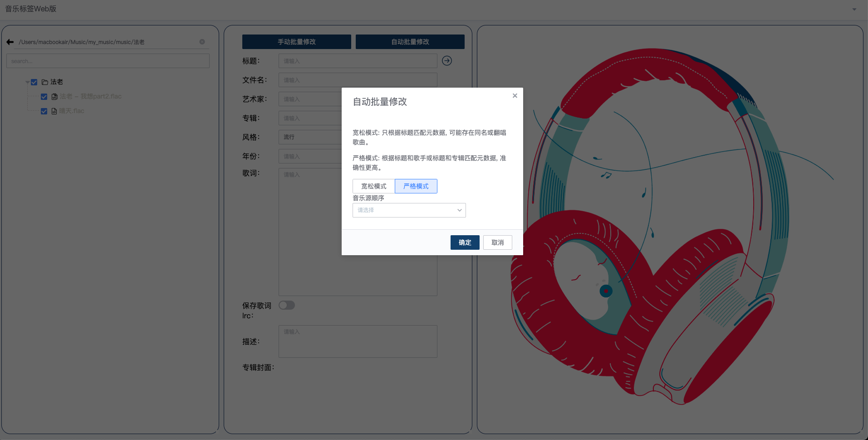The width and height of the screenshot is (868, 440).
Task: Click the 描述 text area
Action: click(x=358, y=341)
